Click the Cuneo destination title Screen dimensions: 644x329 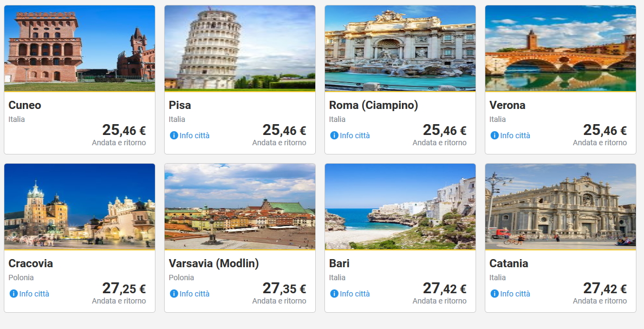[25, 105]
